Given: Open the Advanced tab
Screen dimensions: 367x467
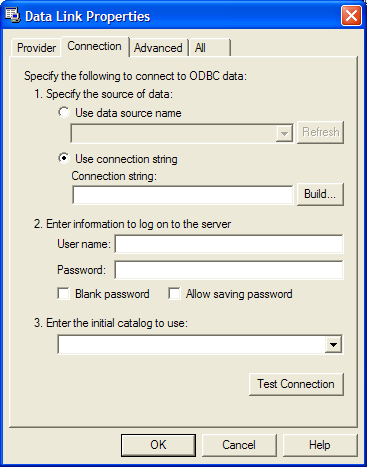Looking at the screenshot, I should pos(158,48).
